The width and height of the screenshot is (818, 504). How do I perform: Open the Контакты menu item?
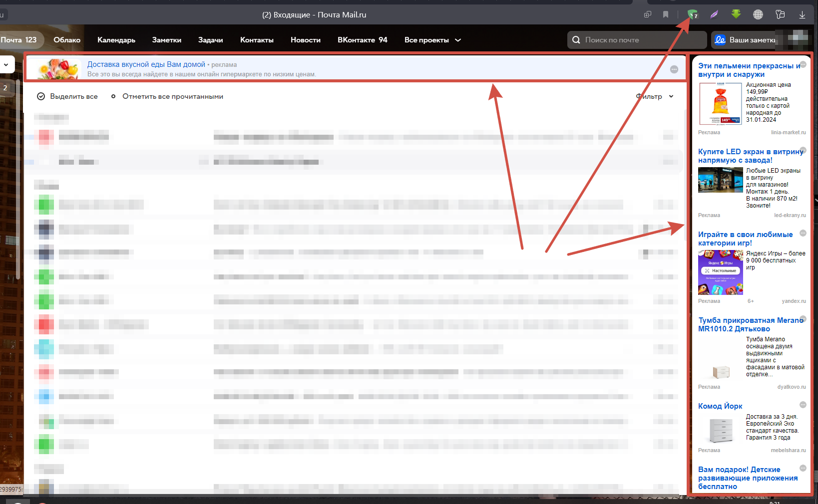(x=257, y=40)
